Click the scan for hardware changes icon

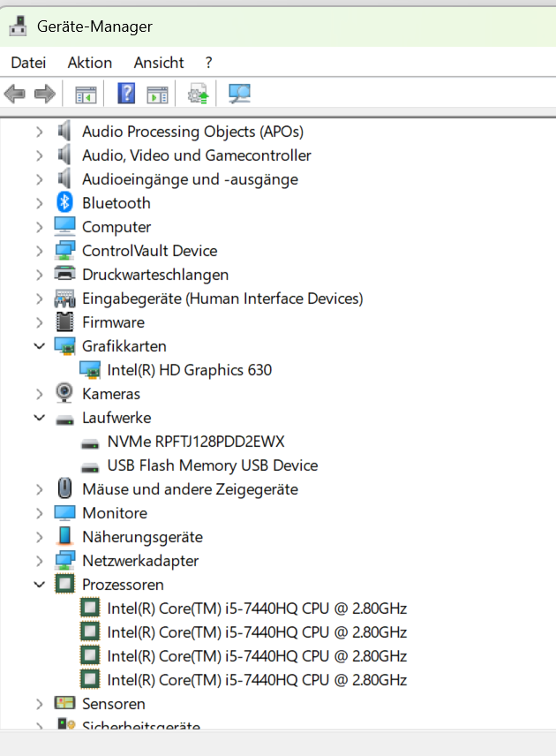pos(239,94)
